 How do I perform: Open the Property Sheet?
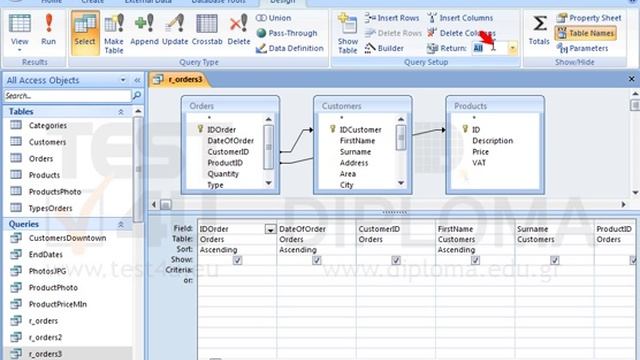pos(589,18)
